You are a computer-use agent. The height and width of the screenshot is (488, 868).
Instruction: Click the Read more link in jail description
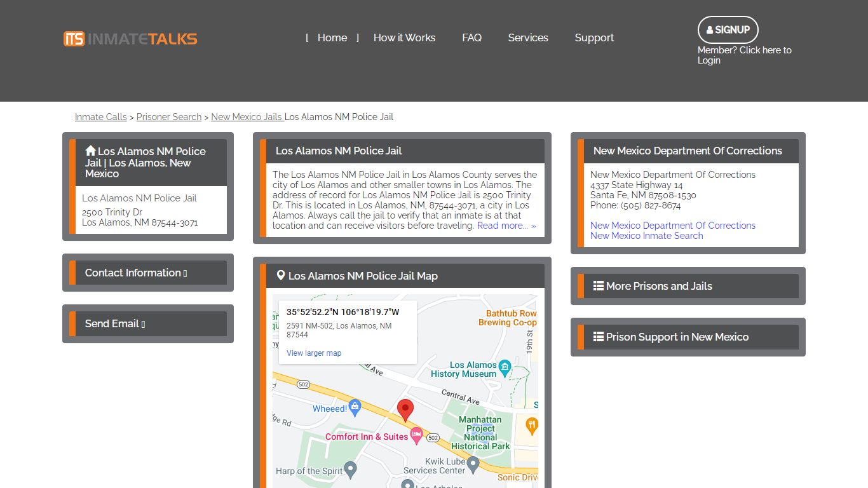(x=506, y=226)
